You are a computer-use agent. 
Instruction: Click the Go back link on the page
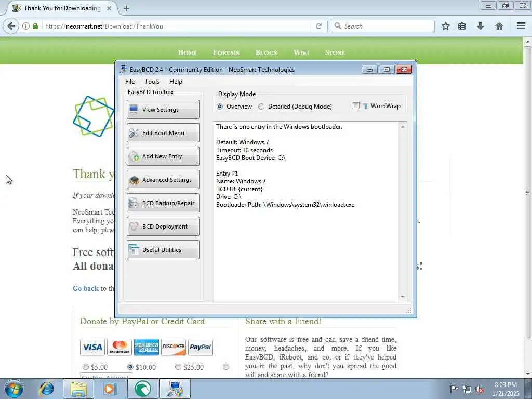point(86,288)
